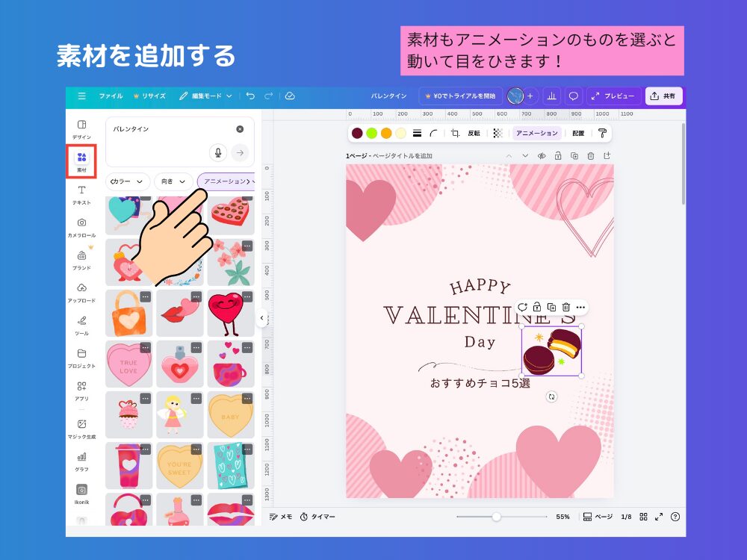Click the 共有 (Share) button
The width and height of the screenshot is (747, 560).
coord(663,96)
